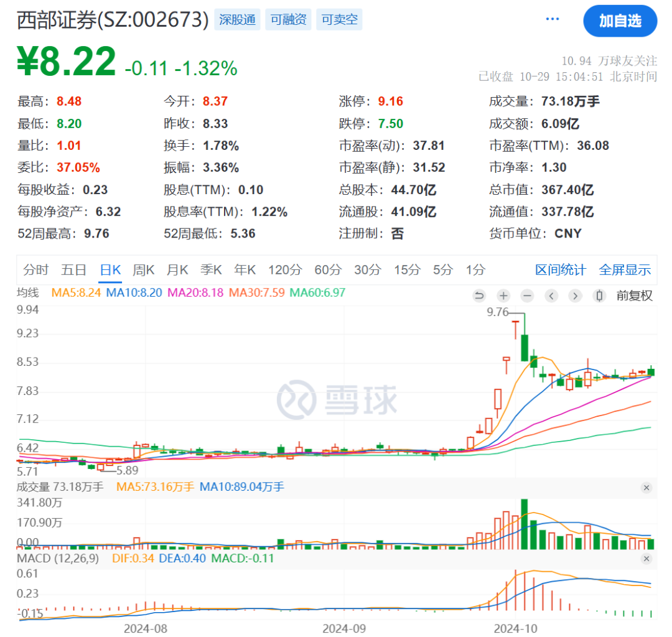Click the 加自选 add-to-watchlist button

click(x=620, y=21)
